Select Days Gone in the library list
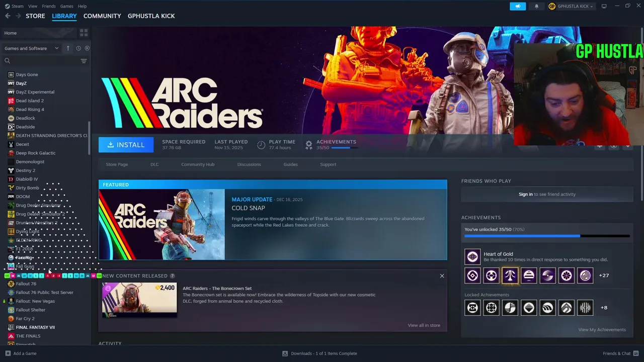644x362 pixels. click(x=27, y=74)
